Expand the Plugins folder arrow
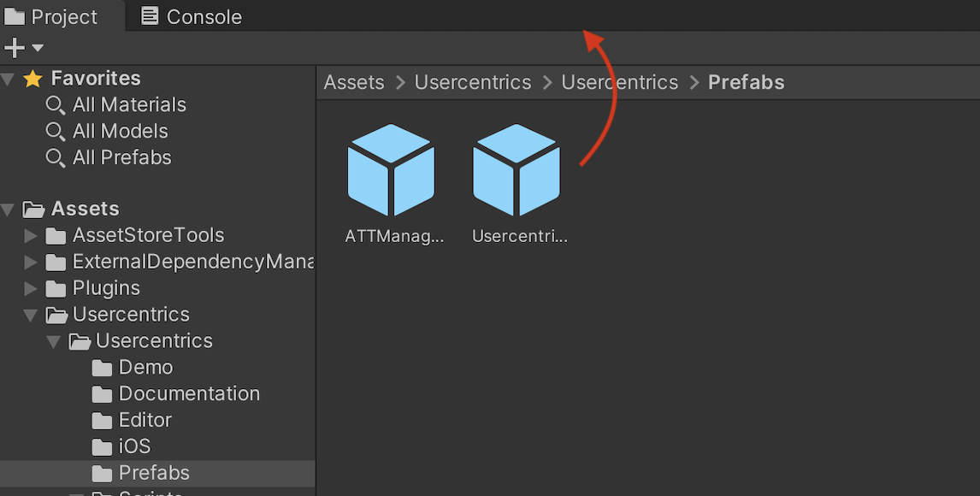 [30, 288]
